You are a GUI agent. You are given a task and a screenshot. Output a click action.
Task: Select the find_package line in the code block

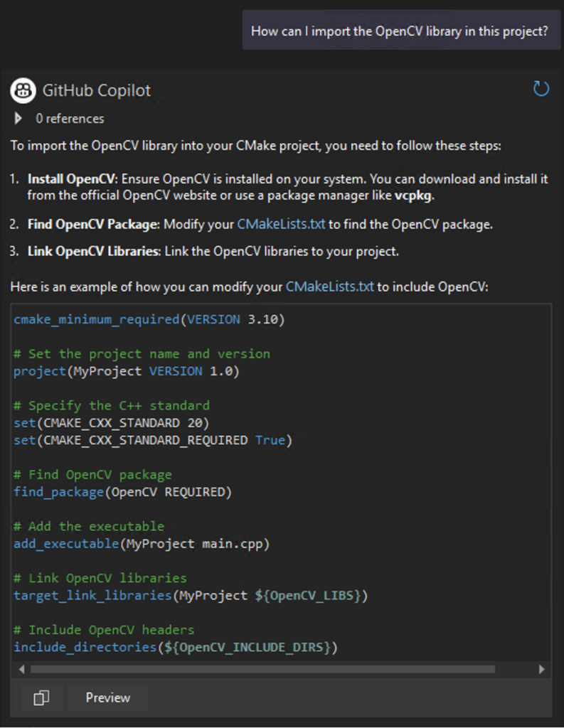(x=122, y=491)
